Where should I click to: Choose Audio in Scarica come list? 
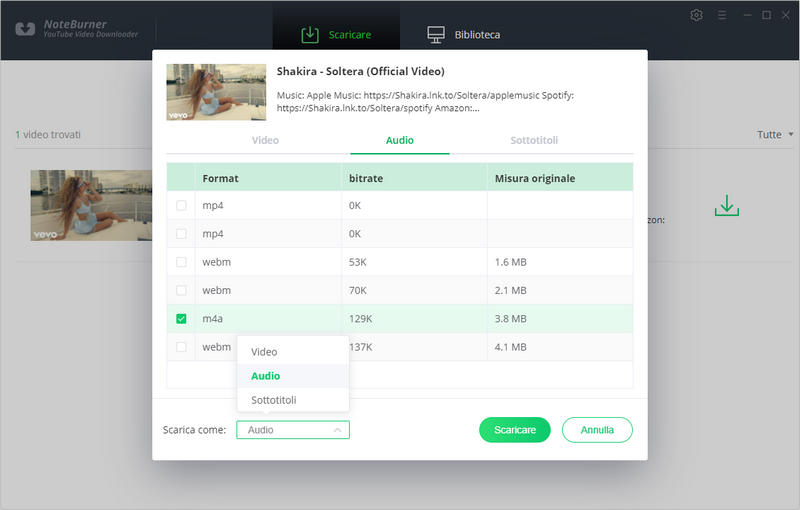tap(293, 376)
